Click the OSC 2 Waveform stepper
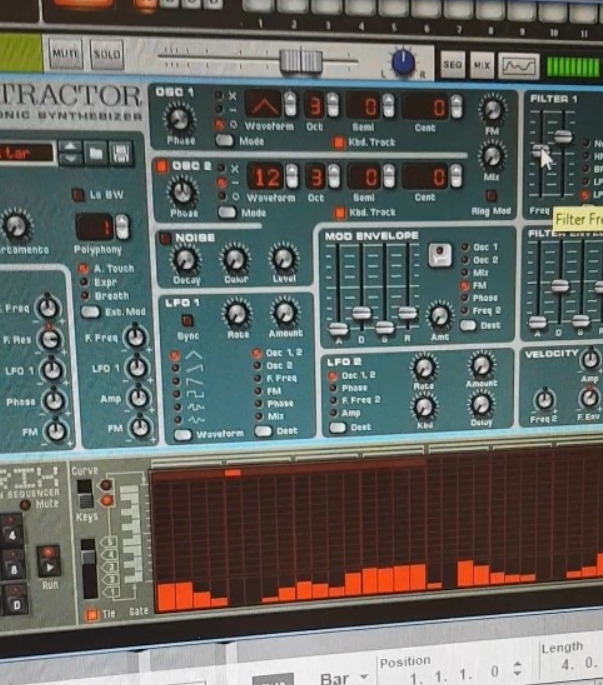The height and width of the screenshot is (685, 603). 291,176
